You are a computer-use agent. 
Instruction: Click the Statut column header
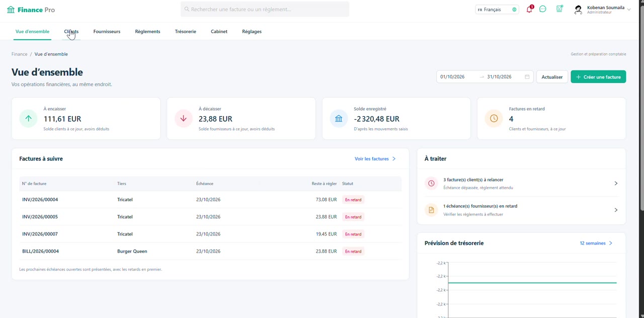(348, 184)
